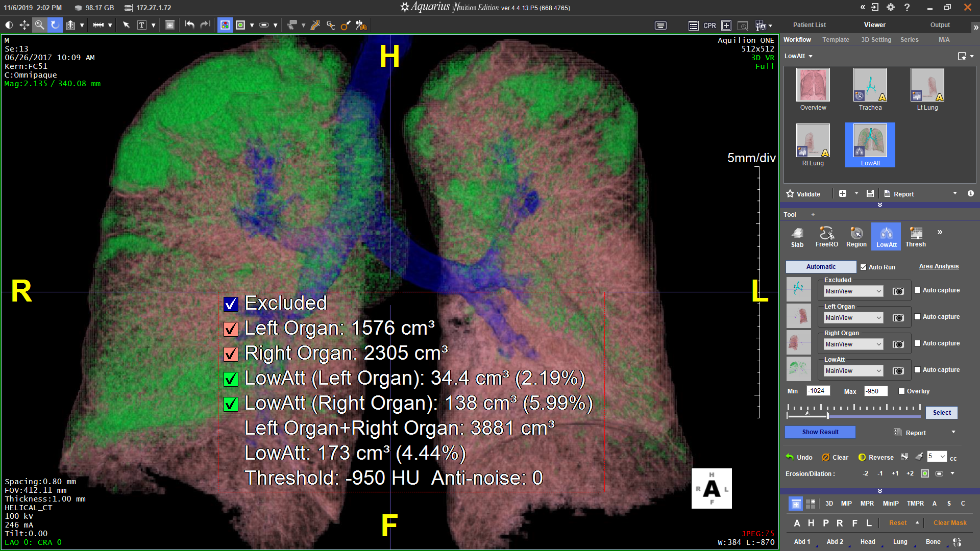Toggle the colored mask display icon
This screenshot has height=551, width=980.
225,25
